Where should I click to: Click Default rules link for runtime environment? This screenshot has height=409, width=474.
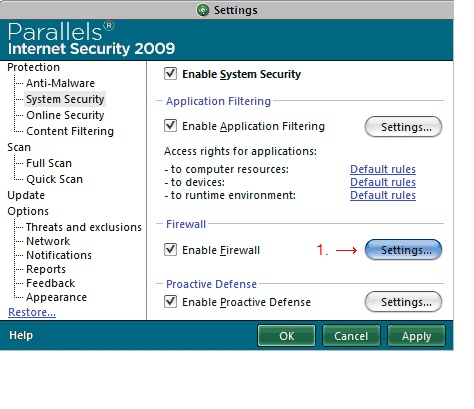coord(383,195)
